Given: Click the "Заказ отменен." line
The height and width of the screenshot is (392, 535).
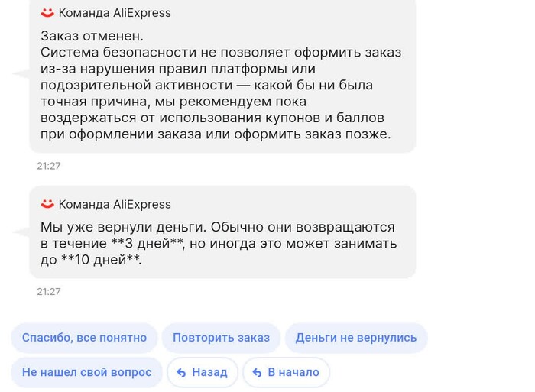Looking at the screenshot, I should click(91, 37).
